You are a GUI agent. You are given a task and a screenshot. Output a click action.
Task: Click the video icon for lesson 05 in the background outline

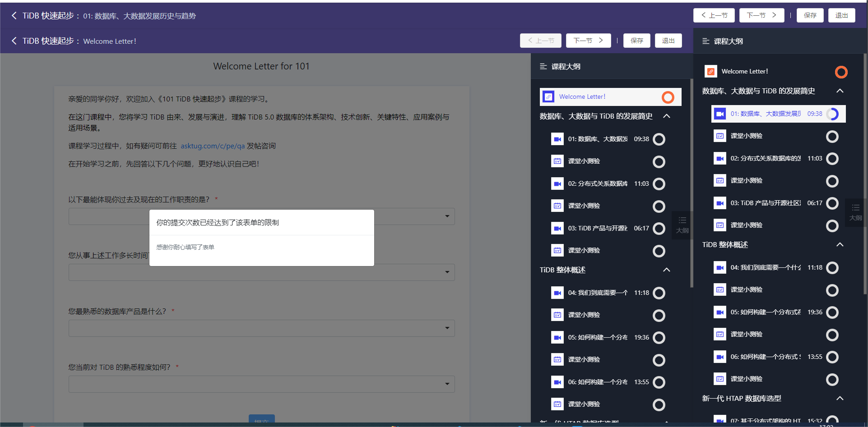click(720, 312)
